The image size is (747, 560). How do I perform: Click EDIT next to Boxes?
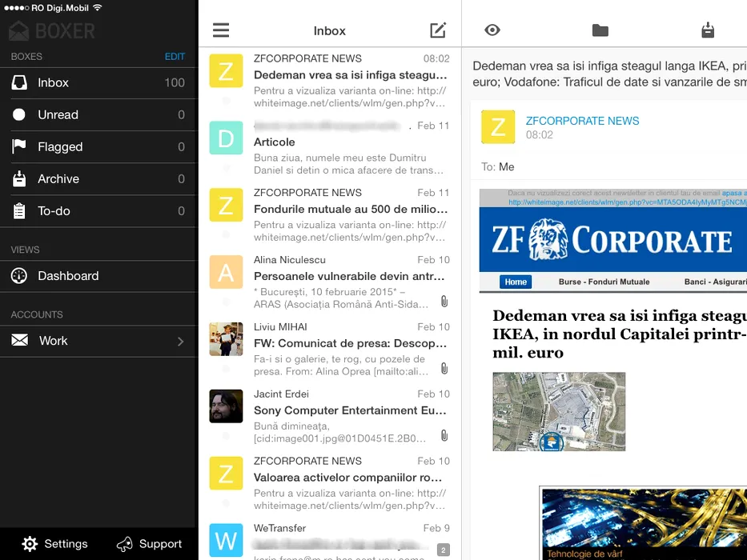point(175,57)
